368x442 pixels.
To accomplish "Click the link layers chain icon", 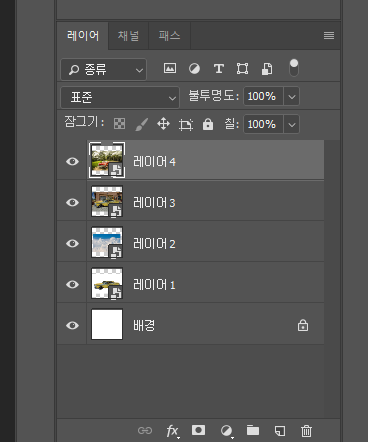I will tap(145, 431).
